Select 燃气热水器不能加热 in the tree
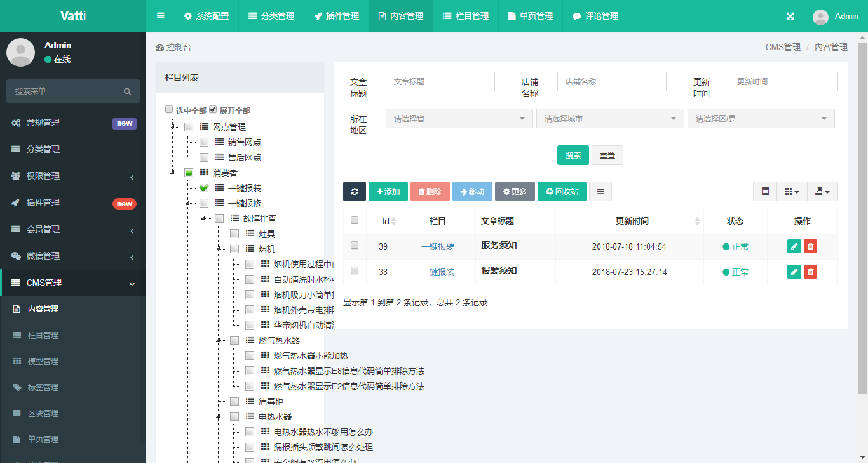This screenshot has width=868, height=463. point(311,356)
